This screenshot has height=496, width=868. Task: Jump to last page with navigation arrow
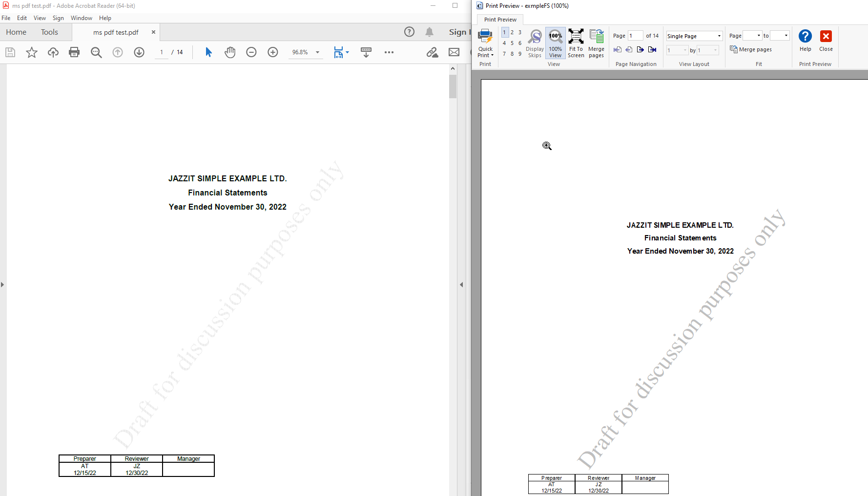652,49
